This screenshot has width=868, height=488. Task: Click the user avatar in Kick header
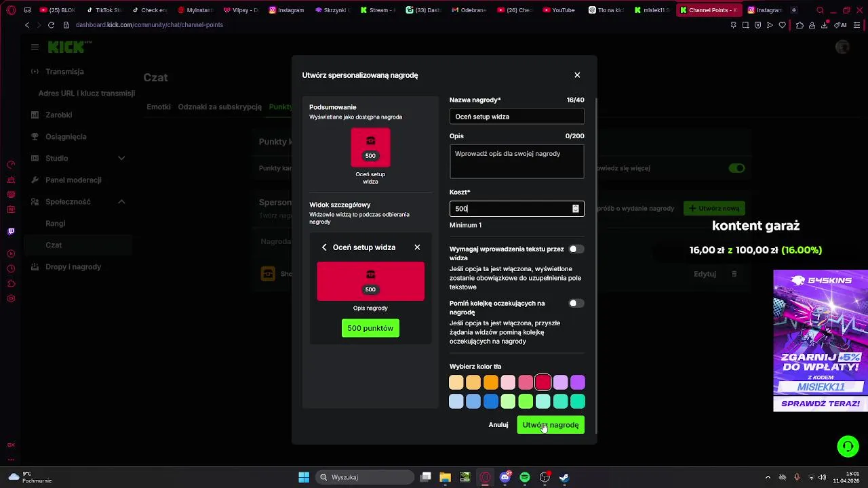842,47
